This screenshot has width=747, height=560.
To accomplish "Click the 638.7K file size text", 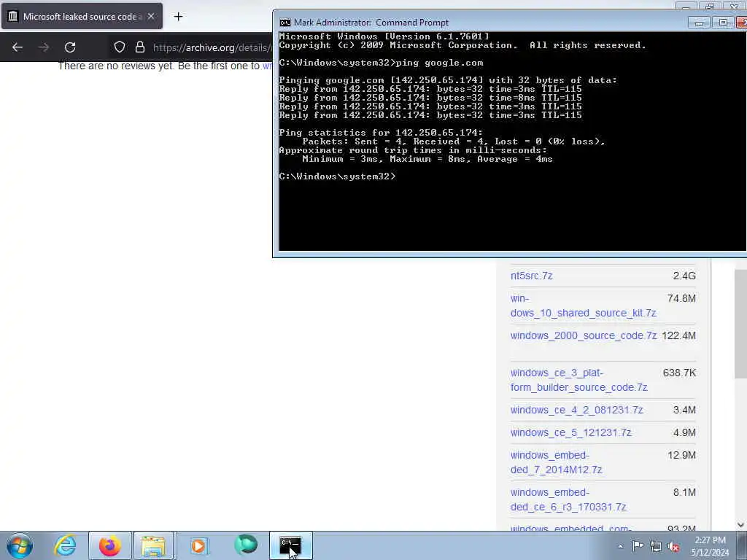I will click(x=679, y=373).
